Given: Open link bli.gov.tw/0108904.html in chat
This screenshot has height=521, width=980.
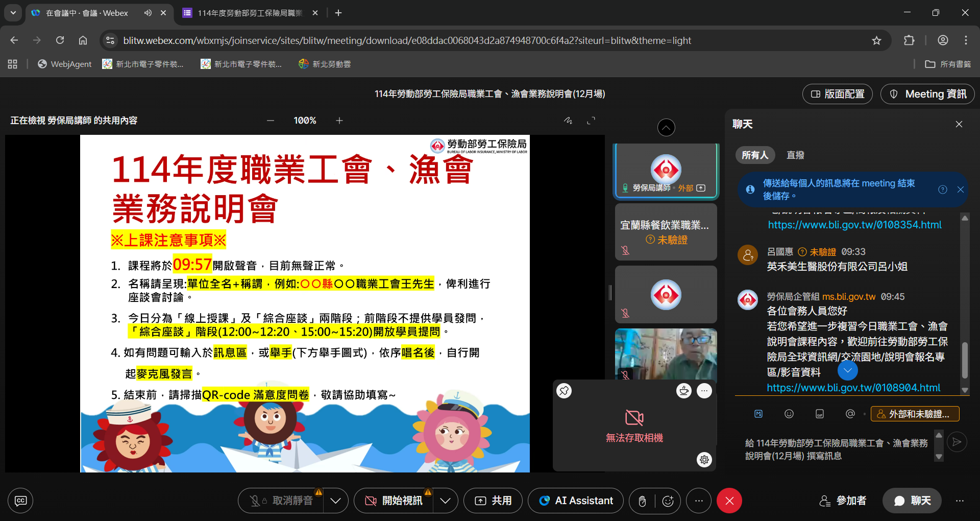Looking at the screenshot, I should [853, 388].
